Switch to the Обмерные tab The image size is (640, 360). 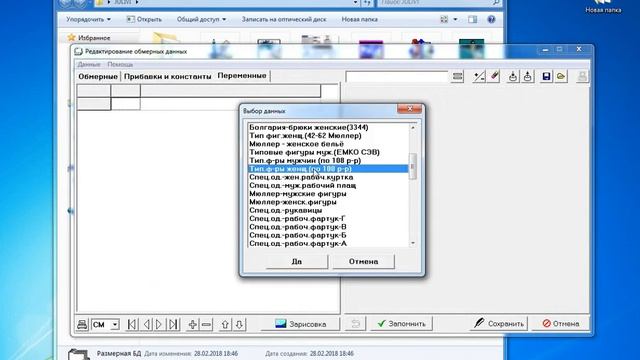pos(98,76)
